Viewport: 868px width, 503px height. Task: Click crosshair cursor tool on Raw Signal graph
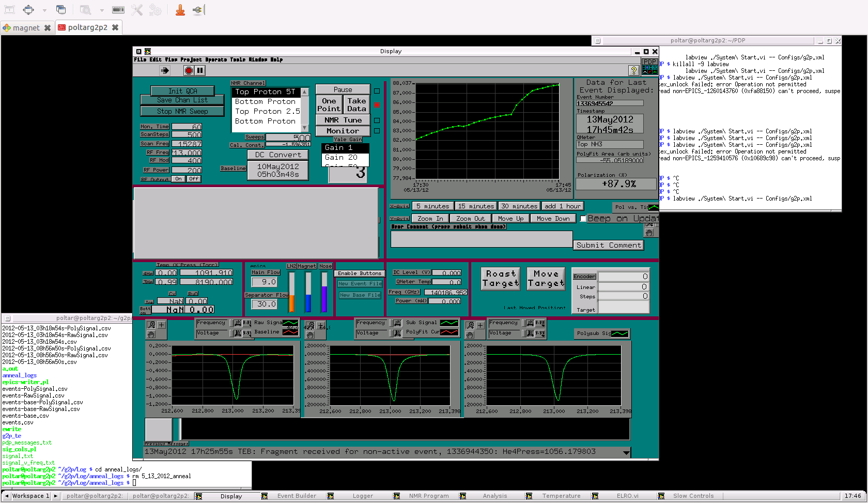point(162,325)
